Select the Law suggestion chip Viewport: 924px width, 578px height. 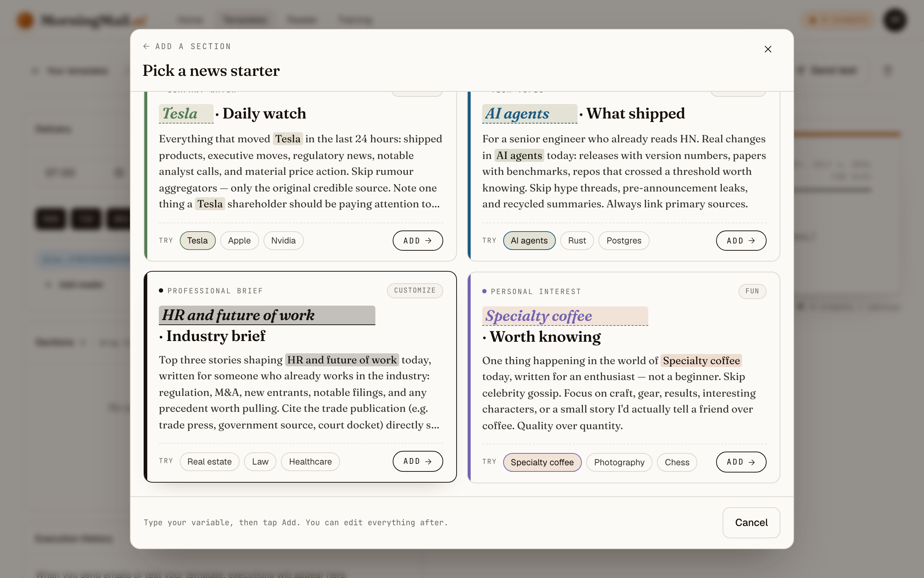click(260, 461)
